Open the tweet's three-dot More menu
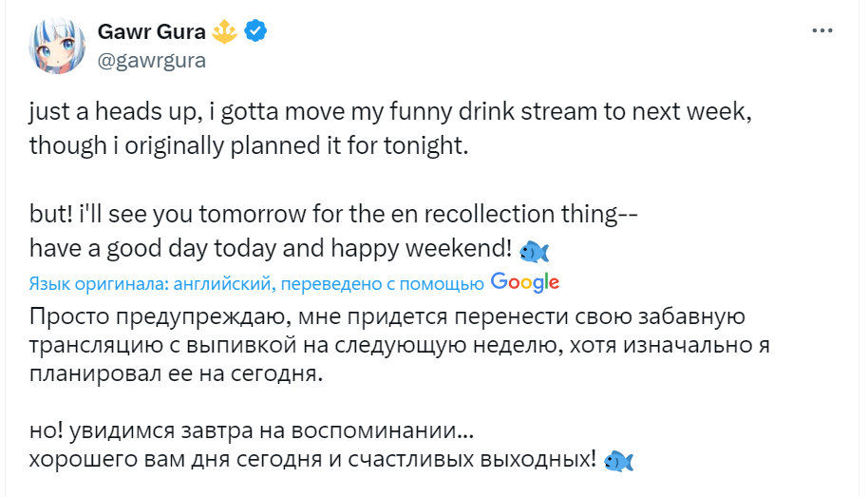 pyautogui.click(x=822, y=30)
